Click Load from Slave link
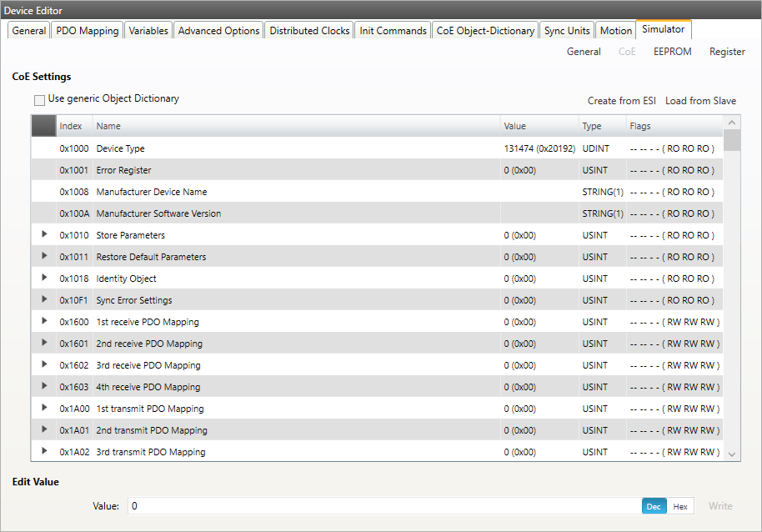The width and height of the screenshot is (762, 532). tap(700, 101)
